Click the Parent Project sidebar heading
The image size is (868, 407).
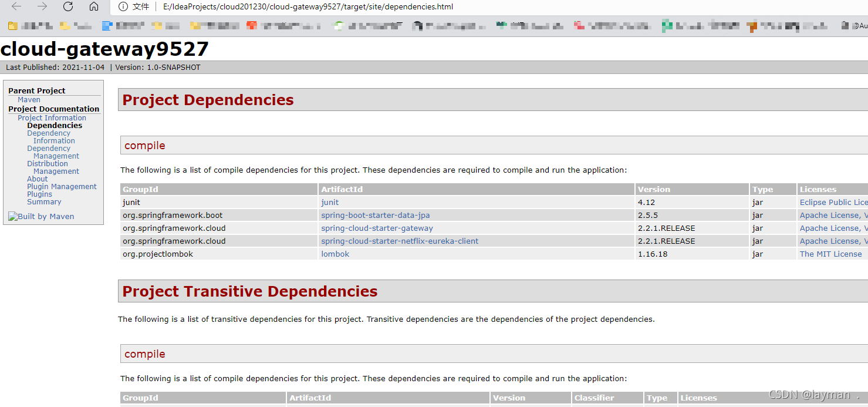click(x=37, y=90)
